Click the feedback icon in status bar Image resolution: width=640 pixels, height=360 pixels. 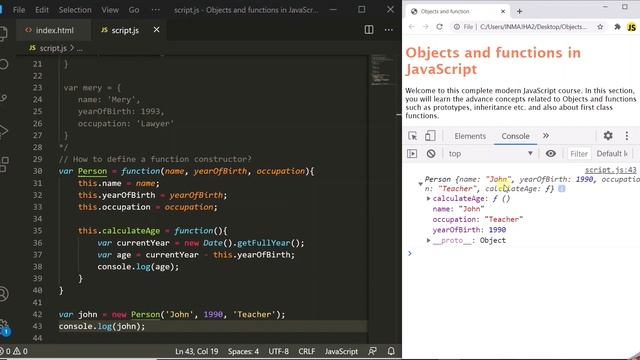(x=372, y=351)
